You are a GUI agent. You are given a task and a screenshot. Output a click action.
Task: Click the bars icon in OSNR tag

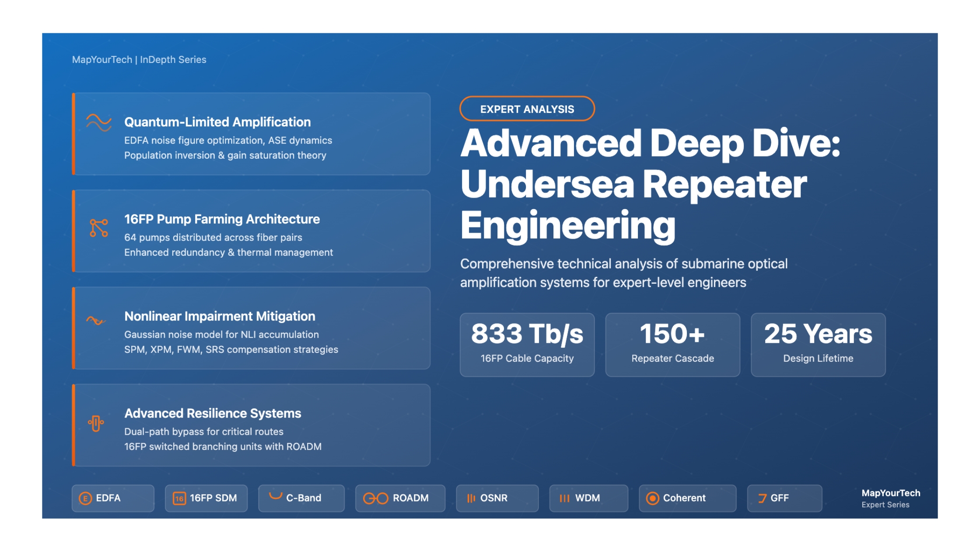tap(471, 498)
